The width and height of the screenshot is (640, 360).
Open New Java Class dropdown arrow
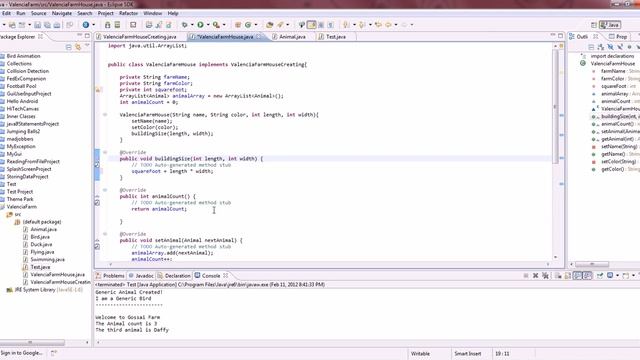pos(256,25)
